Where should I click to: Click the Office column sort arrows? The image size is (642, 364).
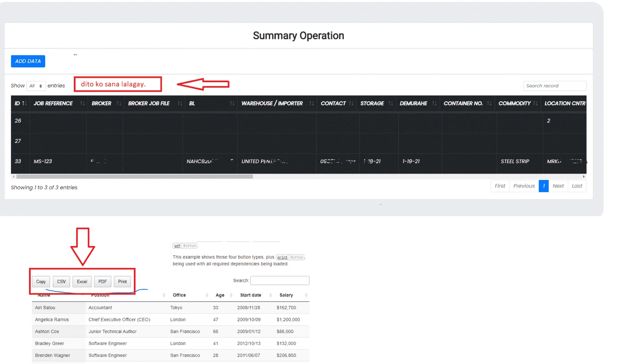pos(207,295)
